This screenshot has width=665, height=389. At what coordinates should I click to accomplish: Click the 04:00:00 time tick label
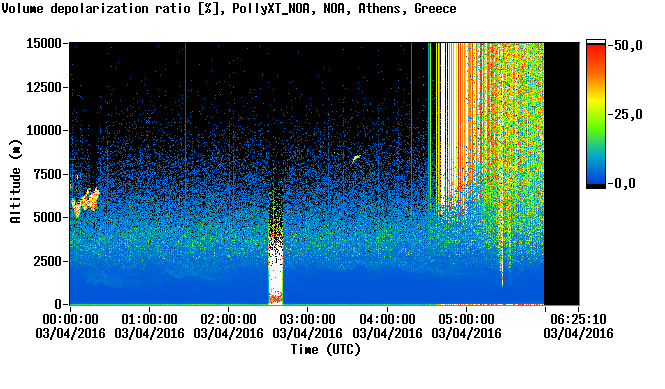click(387, 319)
